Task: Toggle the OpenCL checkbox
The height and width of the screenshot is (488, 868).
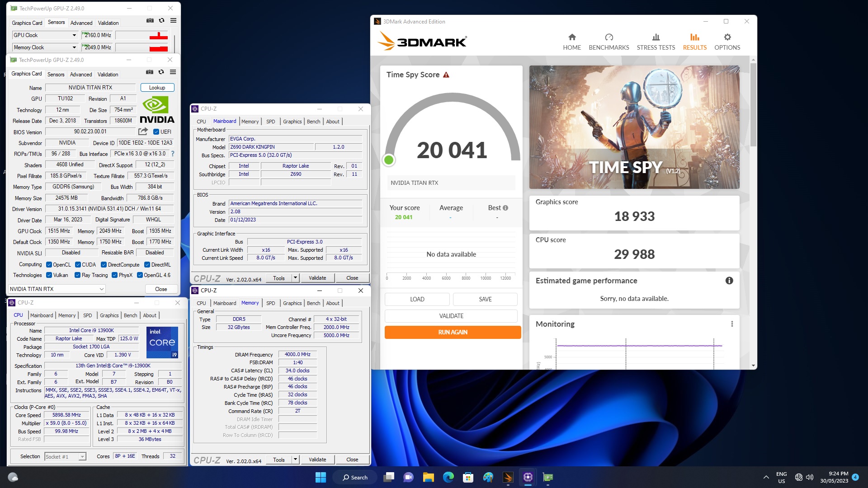Action: click(x=49, y=265)
